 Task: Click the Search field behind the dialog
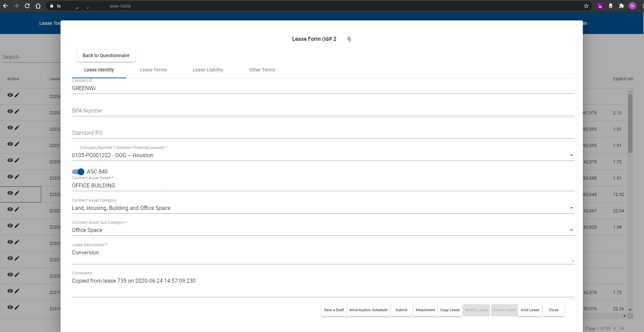pyautogui.click(x=31, y=57)
